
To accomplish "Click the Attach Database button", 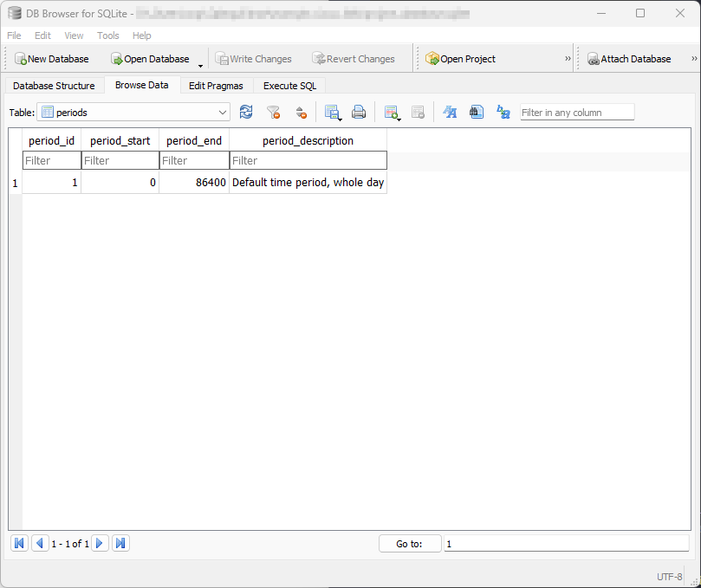I will tap(629, 59).
